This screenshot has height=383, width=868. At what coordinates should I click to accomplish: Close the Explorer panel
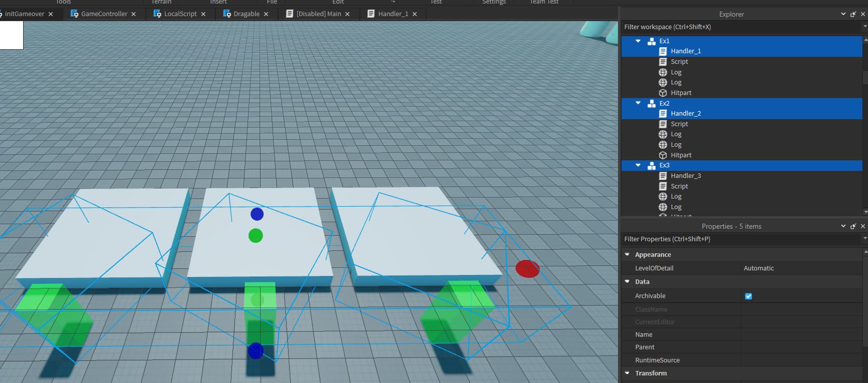(x=863, y=14)
